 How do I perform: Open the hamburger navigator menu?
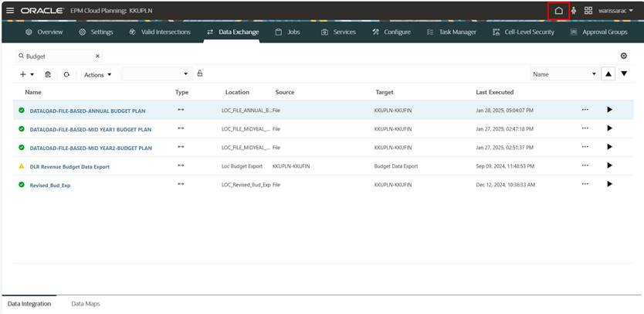coord(10,11)
